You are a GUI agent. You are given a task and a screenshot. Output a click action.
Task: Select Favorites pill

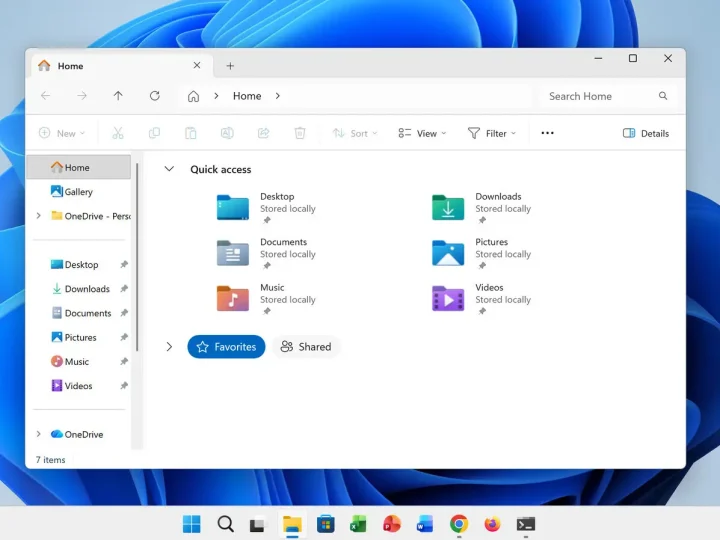pyautogui.click(x=226, y=347)
